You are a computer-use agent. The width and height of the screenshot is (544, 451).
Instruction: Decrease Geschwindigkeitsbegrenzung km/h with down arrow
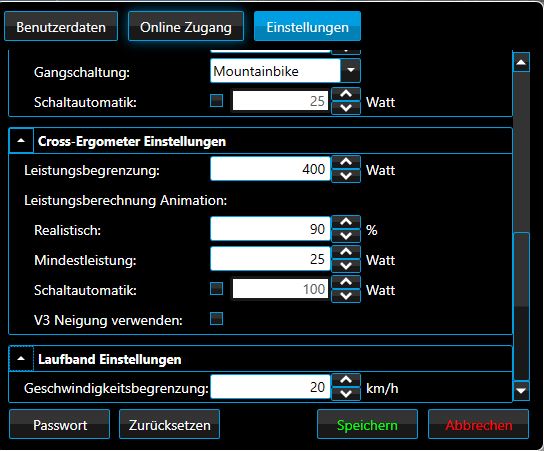pos(346,394)
